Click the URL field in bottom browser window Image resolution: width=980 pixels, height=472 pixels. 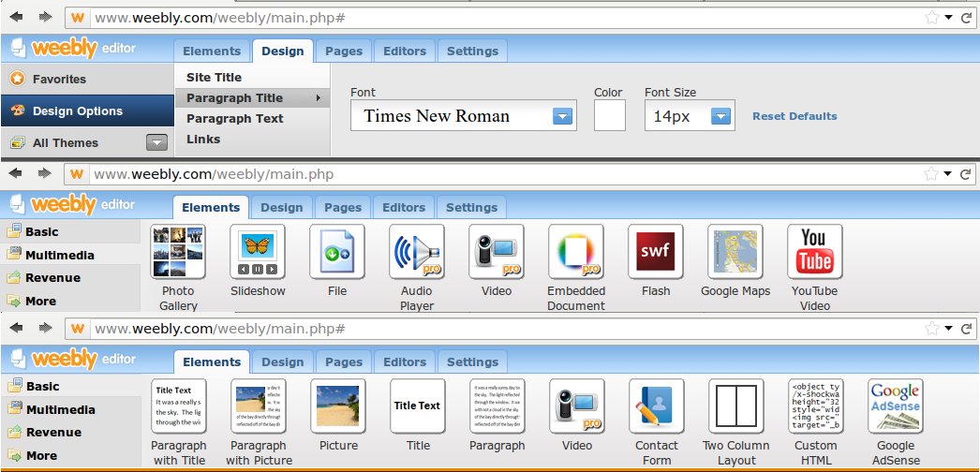coord(506,329)
